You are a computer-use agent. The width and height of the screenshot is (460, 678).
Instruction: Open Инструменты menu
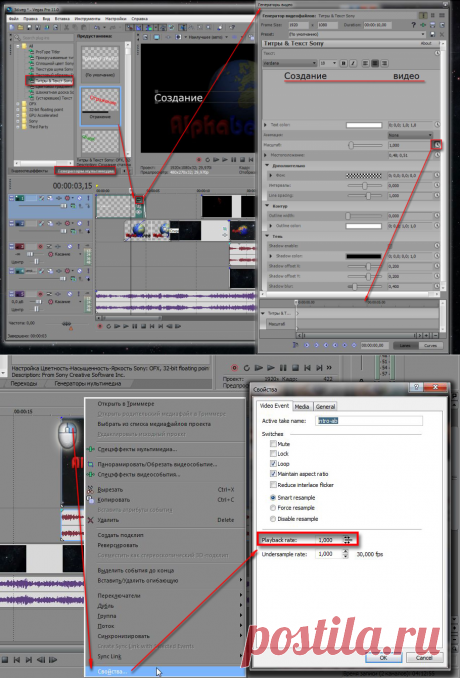(87, 19)
